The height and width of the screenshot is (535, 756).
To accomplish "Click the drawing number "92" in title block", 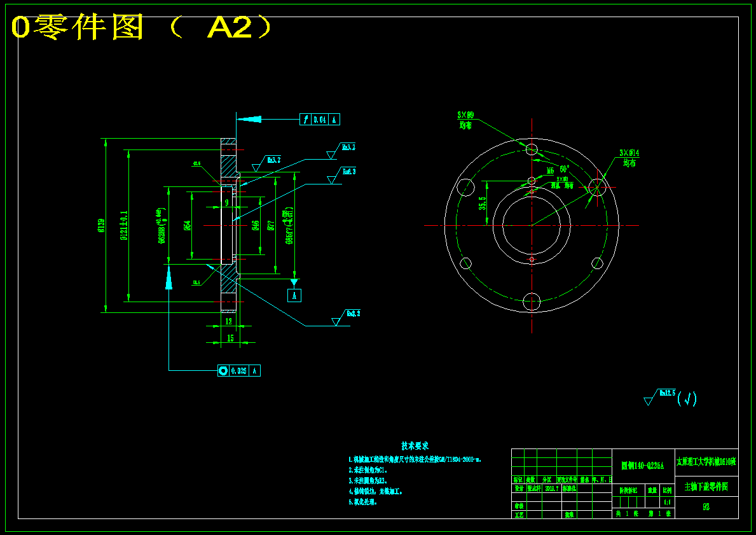I will [706, 507].
